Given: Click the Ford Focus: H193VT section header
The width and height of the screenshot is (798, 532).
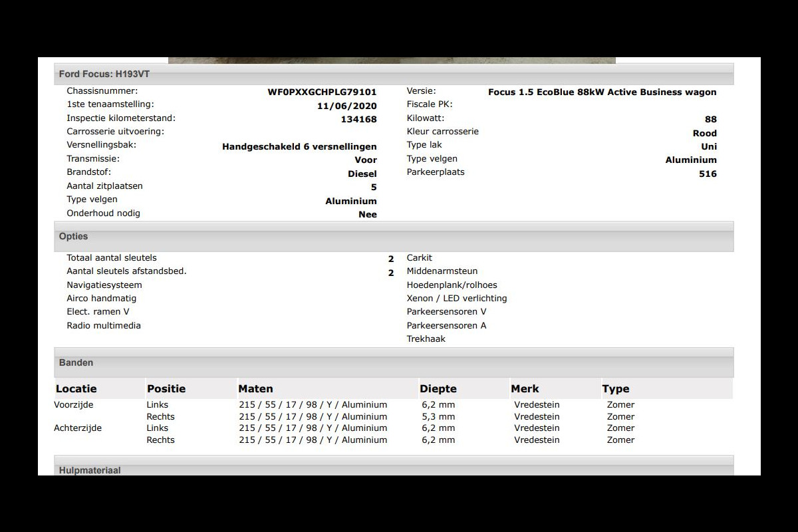Looking at the screenshot, I should pyautogui.click(x=104, y=74).
